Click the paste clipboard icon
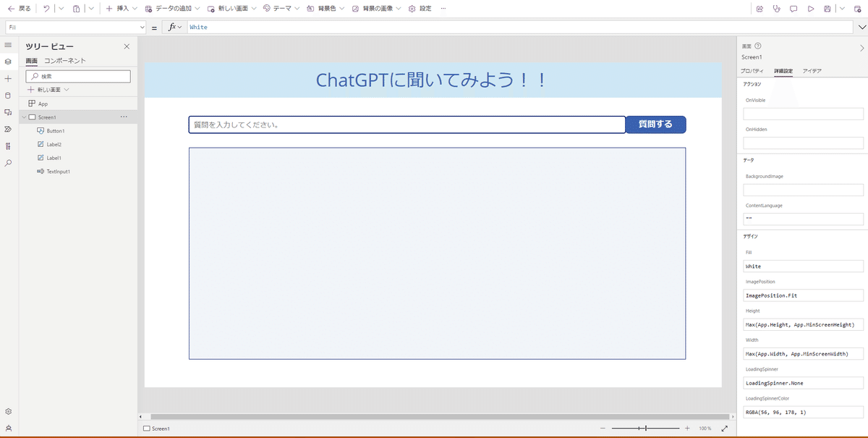This screenshot has height=438, width=868. pos(76,9)
